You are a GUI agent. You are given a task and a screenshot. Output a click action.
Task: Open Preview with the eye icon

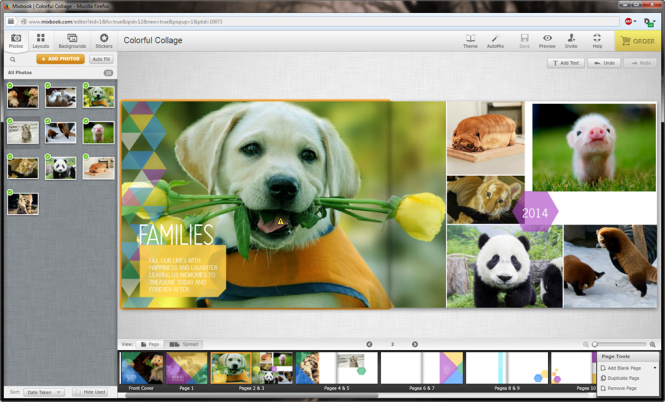[x=547, y=41]
